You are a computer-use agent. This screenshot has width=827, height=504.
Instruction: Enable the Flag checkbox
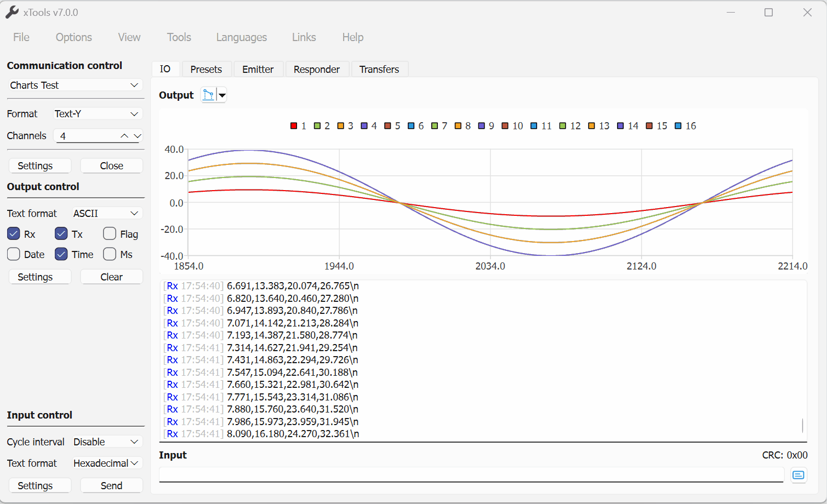pos(110,234)
